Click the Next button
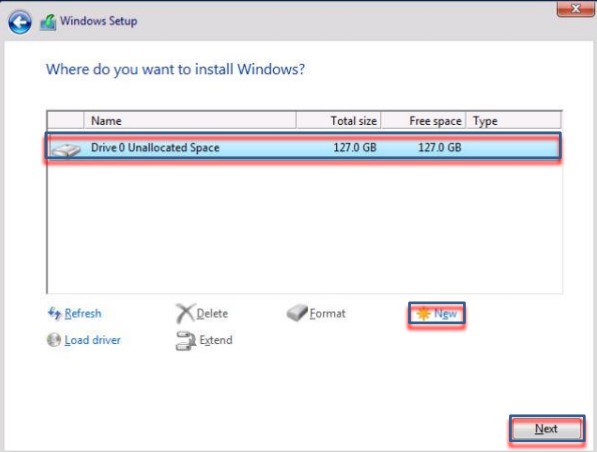 click(x=547, y=429)
